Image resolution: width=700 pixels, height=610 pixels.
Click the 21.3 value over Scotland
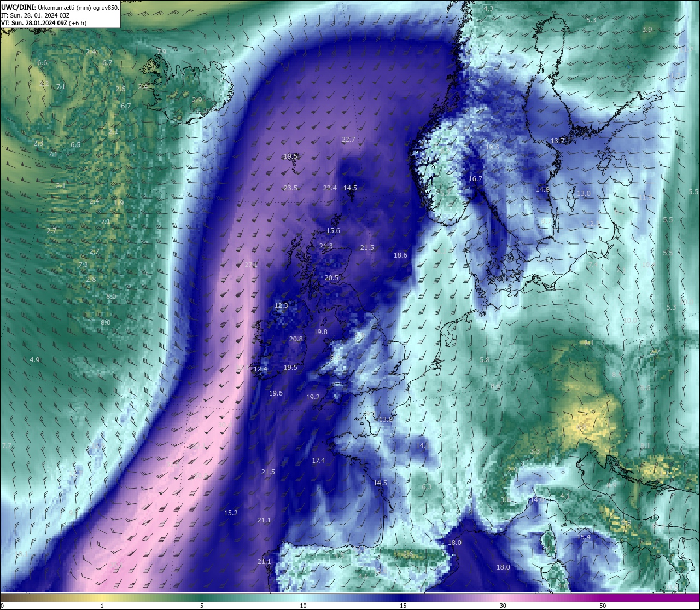326,247
